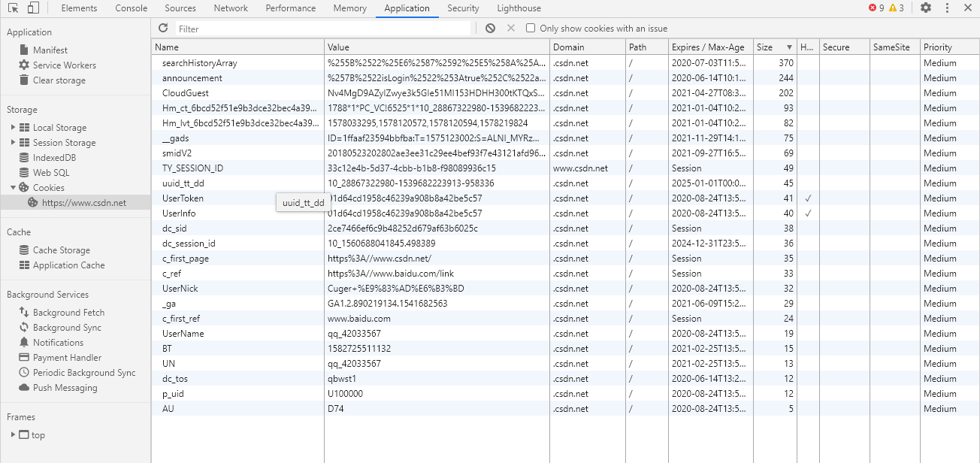Select the TY_SESSION_ID cookie name
Screen dimensions: 980x463
(x=192, y=168)
